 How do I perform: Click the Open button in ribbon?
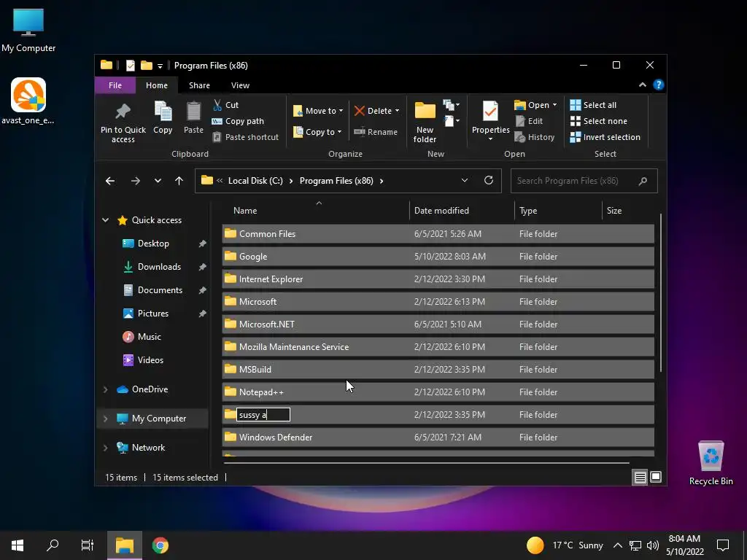point(535,105)
